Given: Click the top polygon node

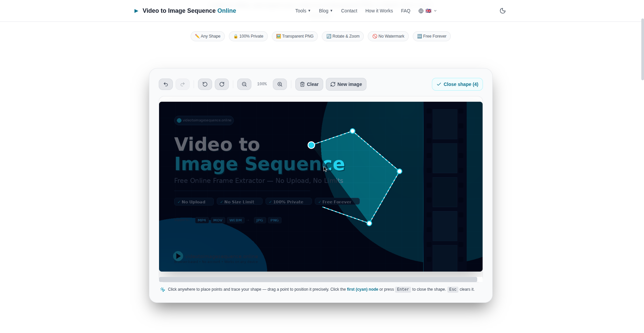Looking at the screenshot, I should pyautogui.click(x=352, y=131).
